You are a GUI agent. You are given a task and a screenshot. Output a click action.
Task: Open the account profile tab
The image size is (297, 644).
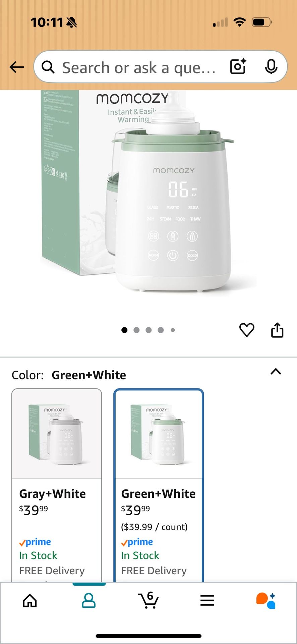pos(89,600)
